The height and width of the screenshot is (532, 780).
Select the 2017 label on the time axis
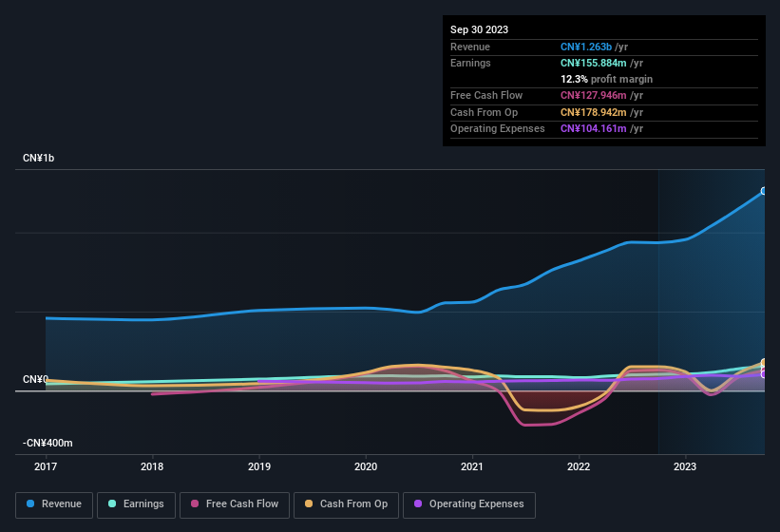click(46, 466)
